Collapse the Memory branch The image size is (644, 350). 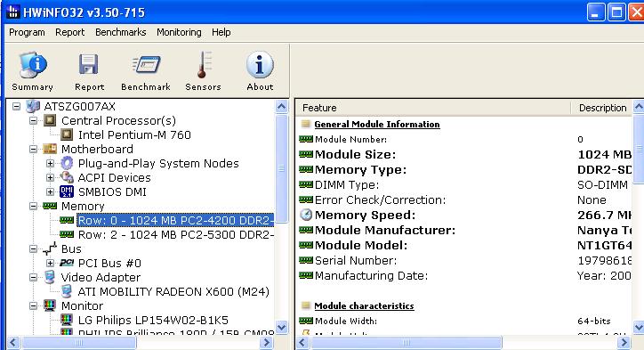point(33,206)
